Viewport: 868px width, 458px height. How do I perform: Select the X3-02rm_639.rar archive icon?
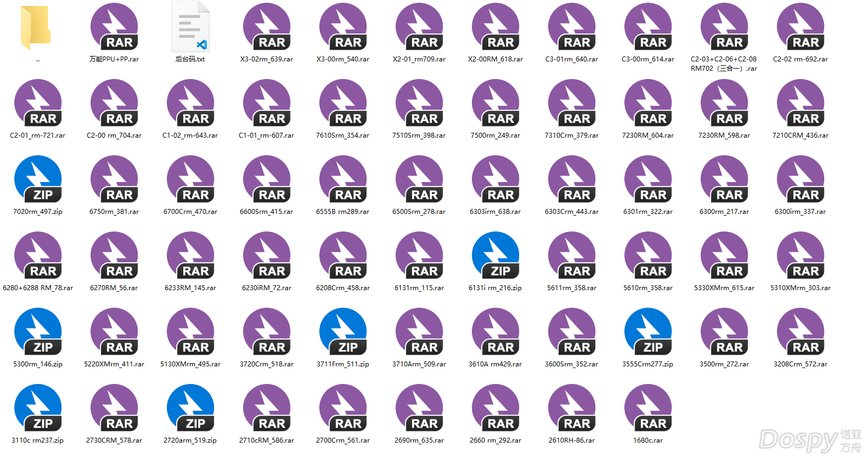[x=267, y=26]
